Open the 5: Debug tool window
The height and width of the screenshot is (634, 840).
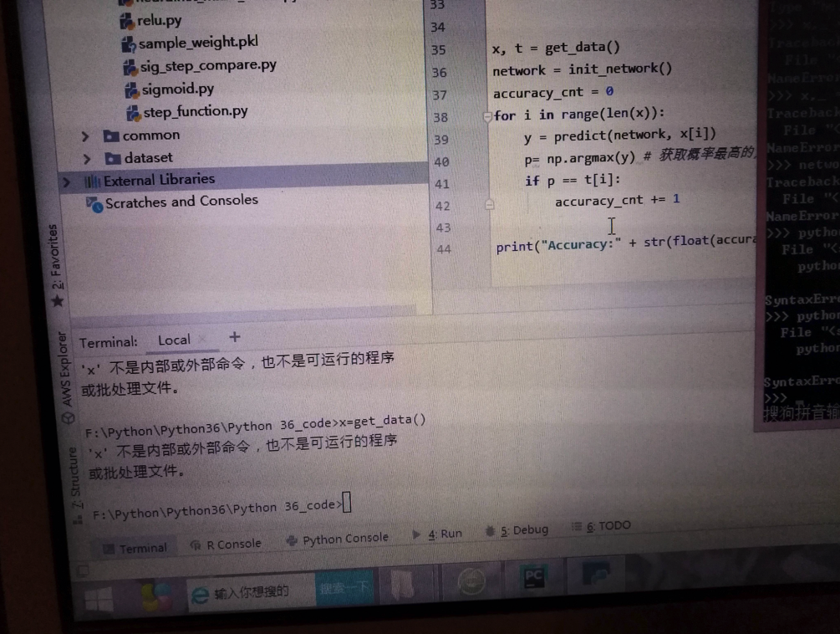(517, 530)
